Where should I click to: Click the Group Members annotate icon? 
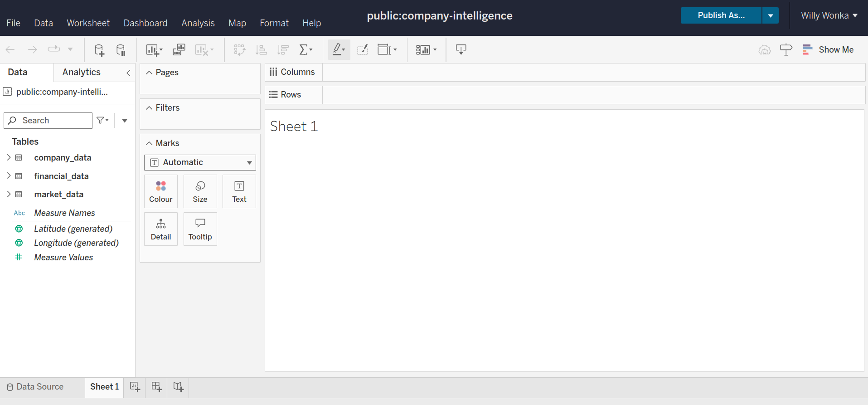pyautogui.click(x=362, y=49)
